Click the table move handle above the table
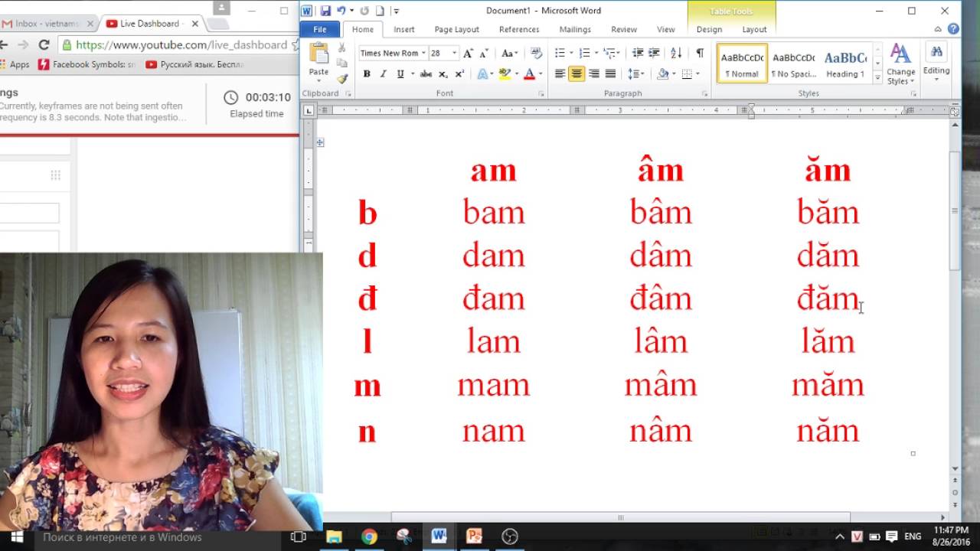 320,142
